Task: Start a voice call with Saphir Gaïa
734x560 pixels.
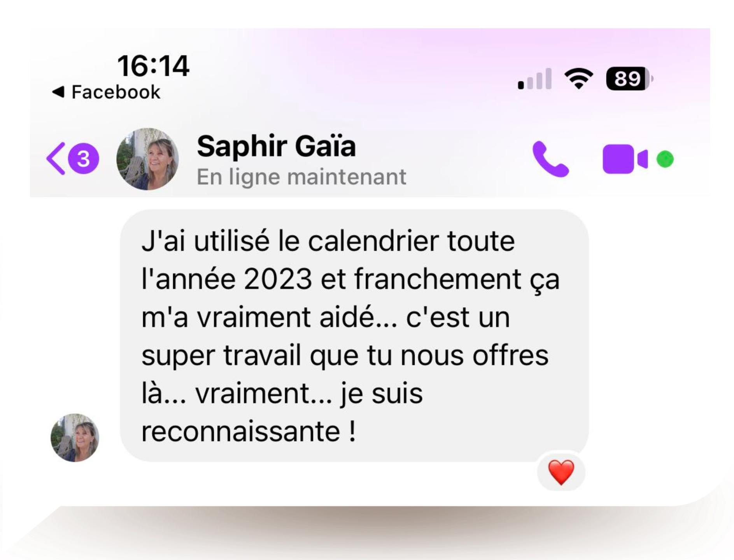Action: click(x=550, y=159)
